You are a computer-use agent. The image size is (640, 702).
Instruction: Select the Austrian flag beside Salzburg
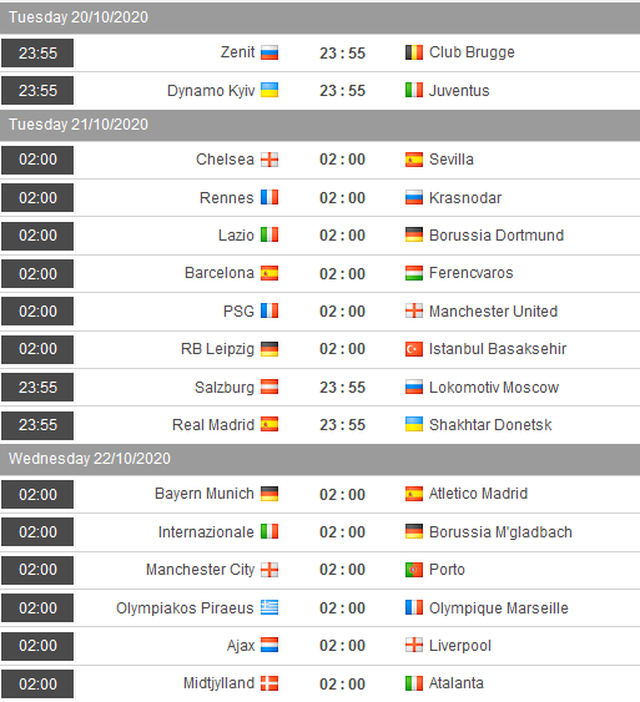click(269, 387)
